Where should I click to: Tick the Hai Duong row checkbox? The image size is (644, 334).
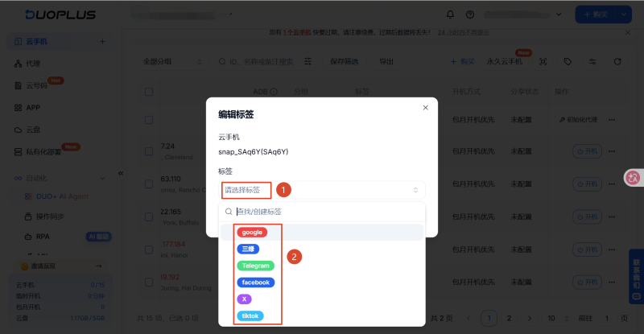(x=149, y=282)
